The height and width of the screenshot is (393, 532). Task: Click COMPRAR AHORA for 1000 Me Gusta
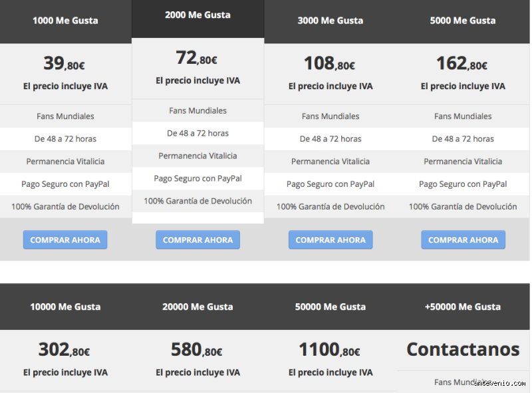point(65,239)
